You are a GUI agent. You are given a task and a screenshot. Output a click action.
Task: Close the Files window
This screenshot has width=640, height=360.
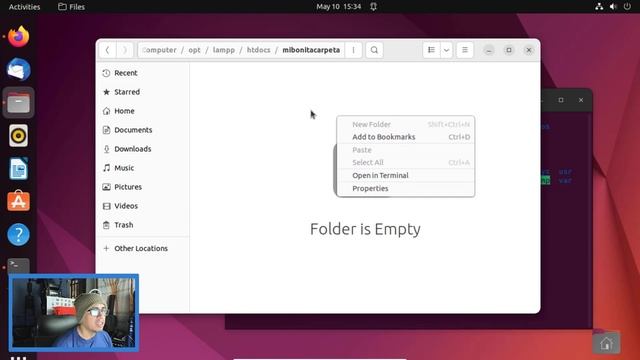click(x=529, y=50)
